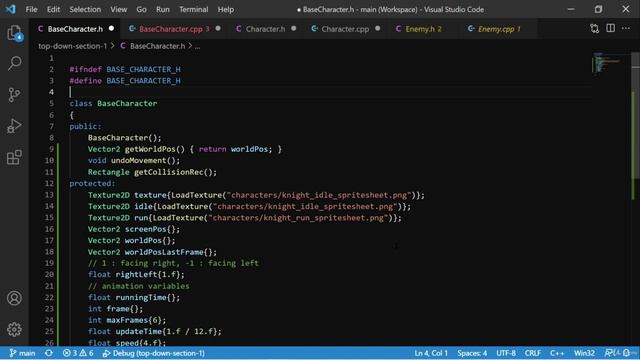Open the Accounts menu icon
The height and width of the screenshot is (360, 640).
point(14,298)
